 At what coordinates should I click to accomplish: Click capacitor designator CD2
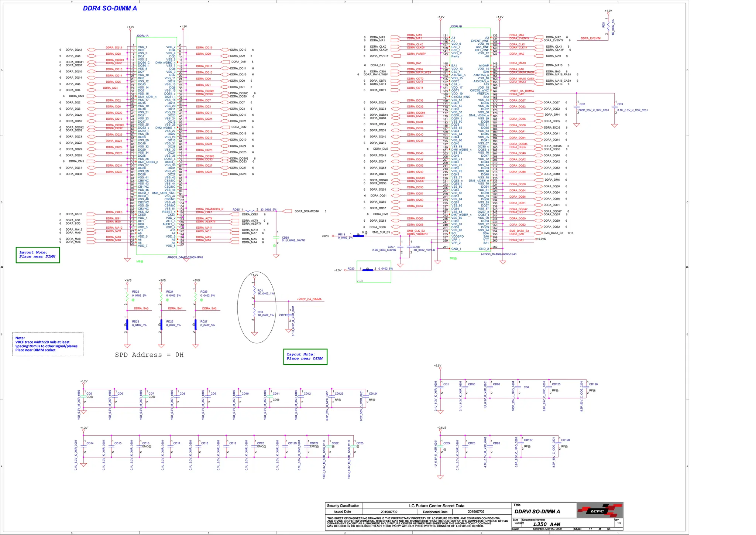coord(582,104)
